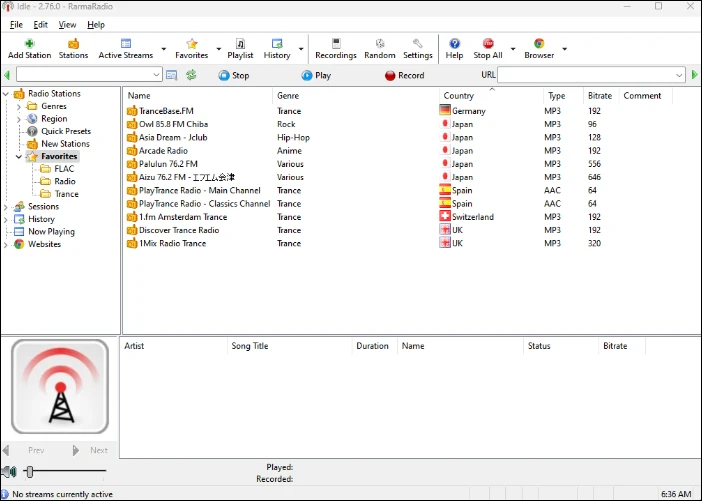Open the Recordings toolbar icon
This screenshot has width=702, height=501.
[336, 49]
